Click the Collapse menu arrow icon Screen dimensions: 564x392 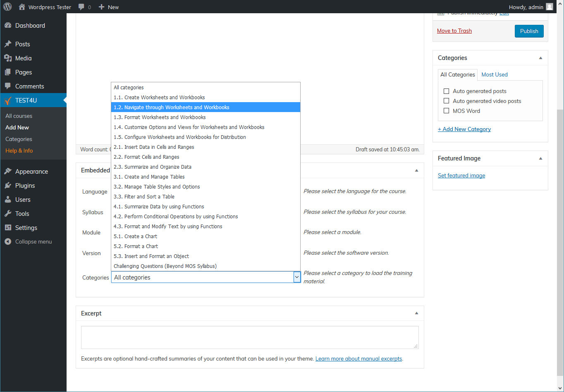click(x=8, y=242)
